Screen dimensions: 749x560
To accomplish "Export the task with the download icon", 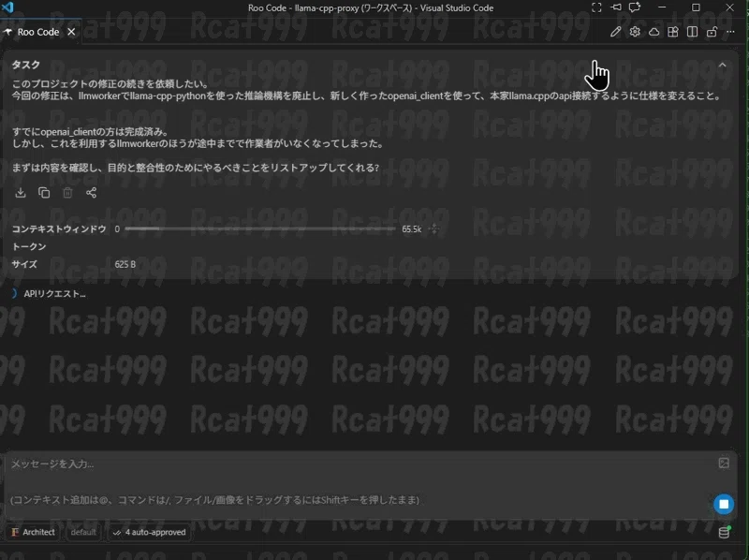I will tap(21, 193).
